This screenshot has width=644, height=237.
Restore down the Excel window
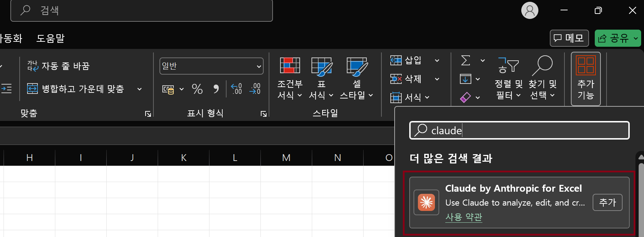point(598,10)
